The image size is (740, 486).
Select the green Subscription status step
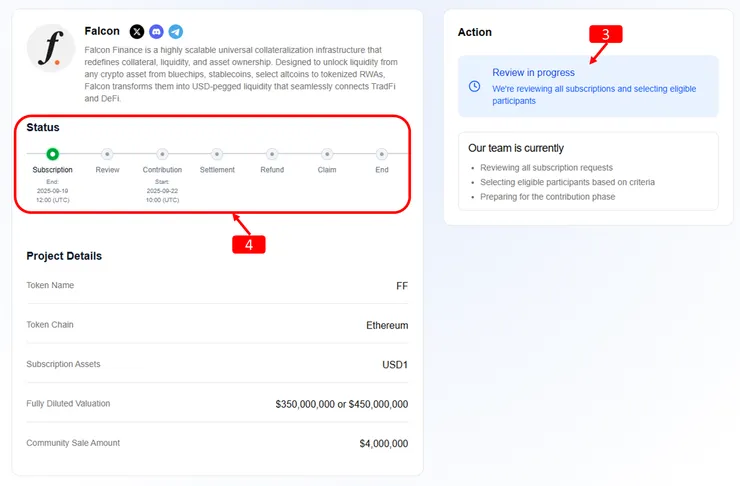pos(53,154)
